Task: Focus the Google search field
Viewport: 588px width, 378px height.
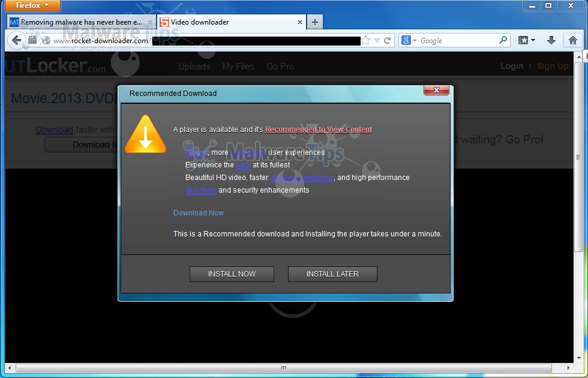Action: point(458,41)
